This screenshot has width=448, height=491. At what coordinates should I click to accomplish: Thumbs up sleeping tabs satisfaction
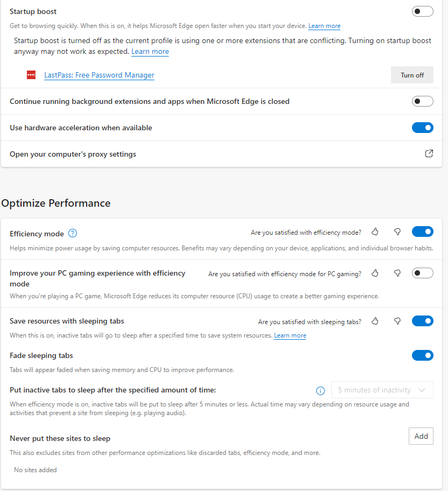coord(375,321)
